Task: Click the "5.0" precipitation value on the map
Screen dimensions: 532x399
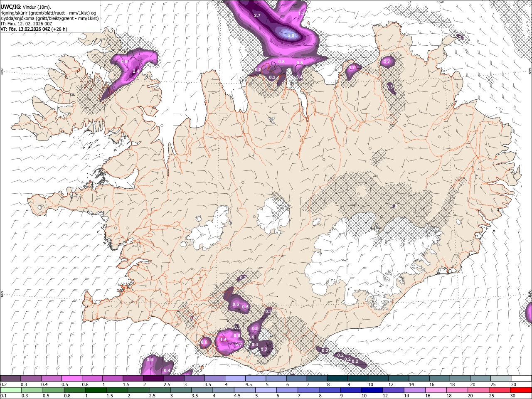Action: pyautogui.click(x=291, y=36)
